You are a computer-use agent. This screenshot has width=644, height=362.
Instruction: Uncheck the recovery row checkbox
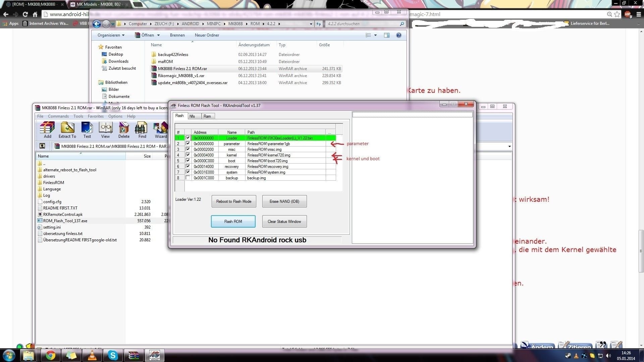pos(188,166)
